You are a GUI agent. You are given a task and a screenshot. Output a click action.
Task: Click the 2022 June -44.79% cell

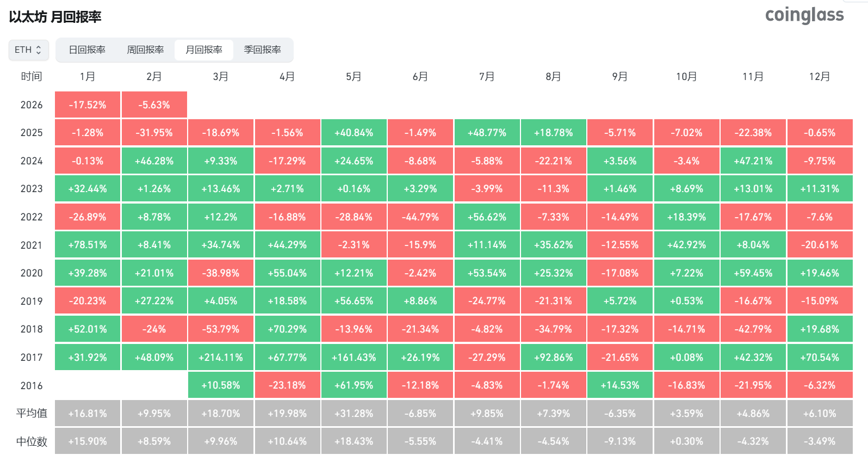pos(420,217)
